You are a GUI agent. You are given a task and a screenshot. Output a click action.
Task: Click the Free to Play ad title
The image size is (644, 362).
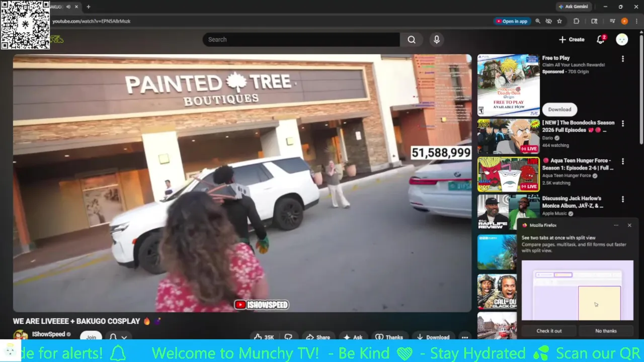[556, 58]
